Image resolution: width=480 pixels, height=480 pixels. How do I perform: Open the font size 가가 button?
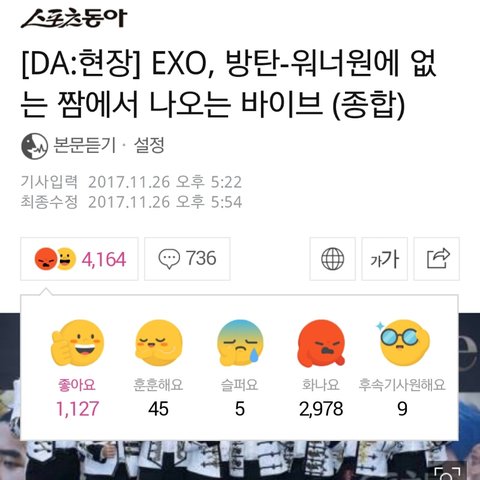[x=384, y=259]
